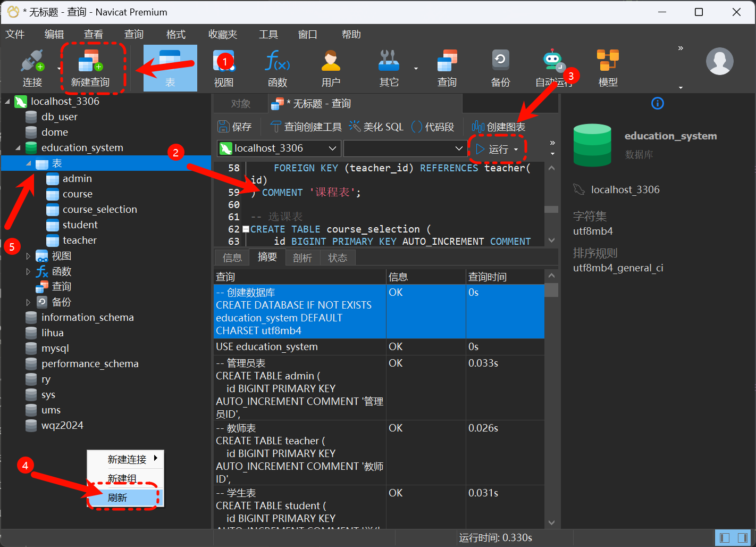The height and width of the screenshot is (547, 756).
Task: Switch to the 状态 result tab
Action: 338,258
